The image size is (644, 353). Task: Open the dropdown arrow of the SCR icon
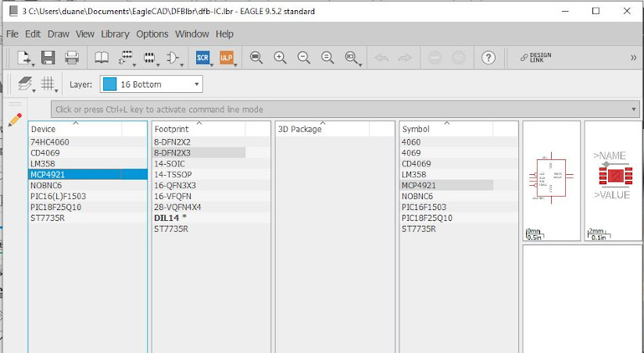pos(212,65)
